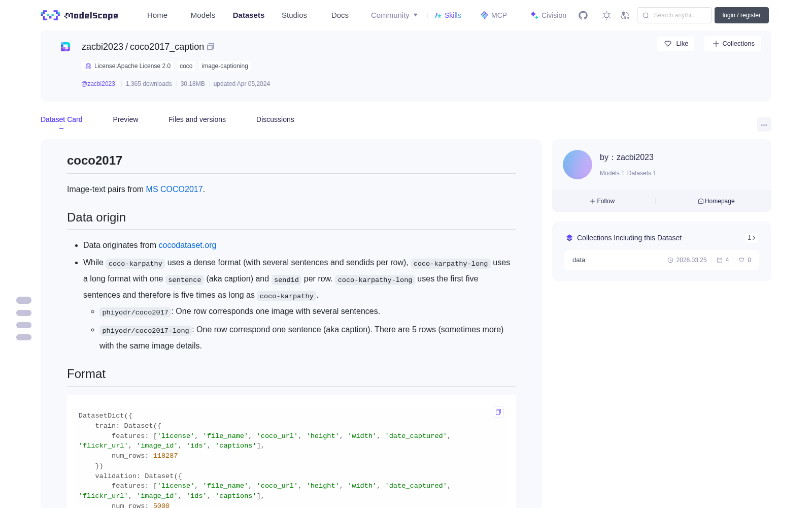Screen dimensions: 812x508
Task: Click the MCP diamond icon
Action: tap(484, 15)
